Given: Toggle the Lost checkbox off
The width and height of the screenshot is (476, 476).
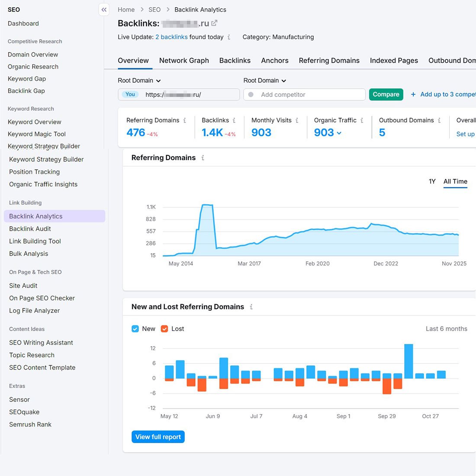Looking at the screenshot, I should click(x=164, y=329).
